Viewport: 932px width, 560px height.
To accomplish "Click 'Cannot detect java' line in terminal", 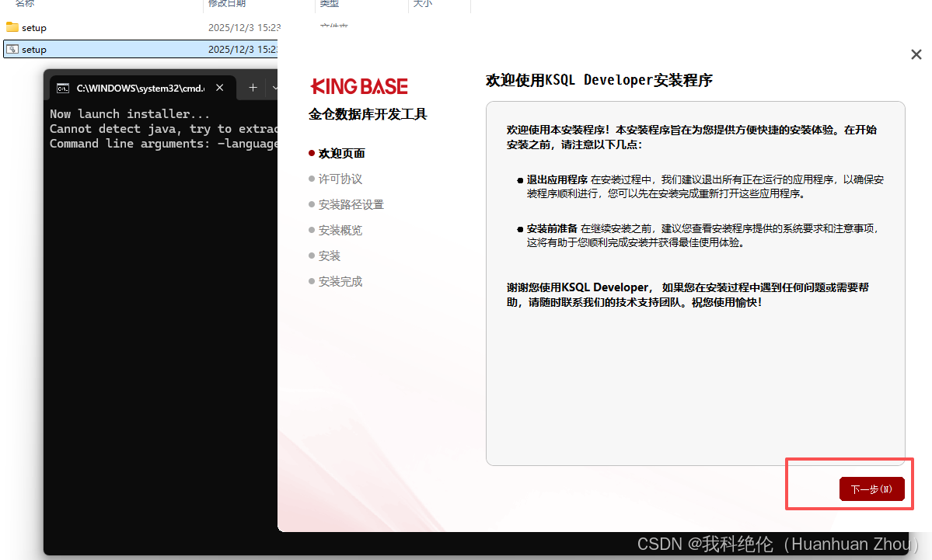I will 163,128.
